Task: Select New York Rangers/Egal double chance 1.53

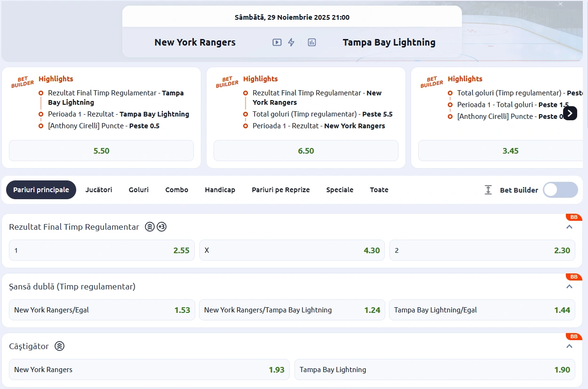Action: pos(102,310)
